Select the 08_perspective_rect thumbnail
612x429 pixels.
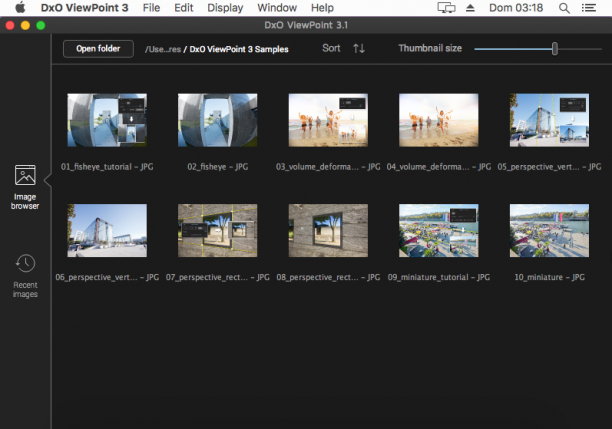(328, 230)
